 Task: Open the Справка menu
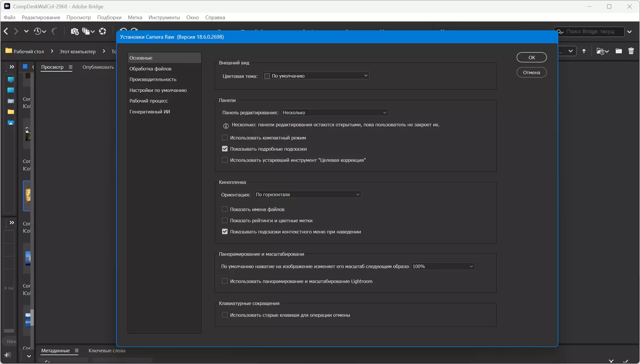coord(215,17)
